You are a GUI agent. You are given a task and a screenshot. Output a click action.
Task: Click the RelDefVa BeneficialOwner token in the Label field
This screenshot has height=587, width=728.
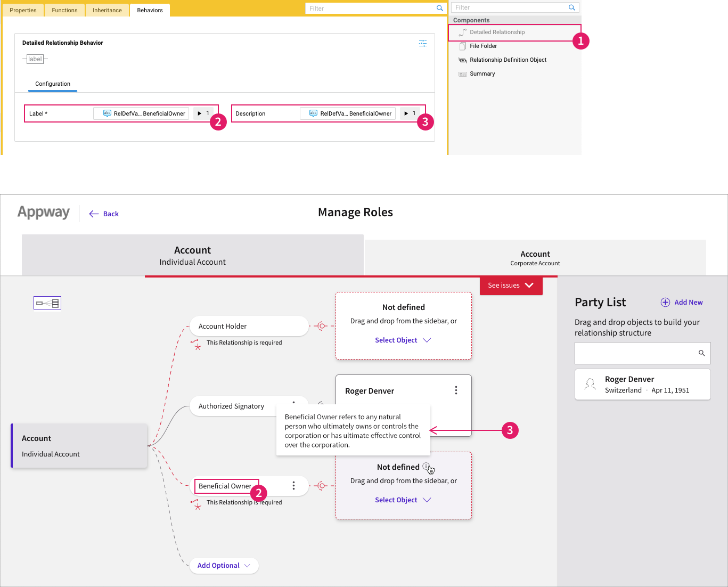pyautogui.click(x=141, y=113)
